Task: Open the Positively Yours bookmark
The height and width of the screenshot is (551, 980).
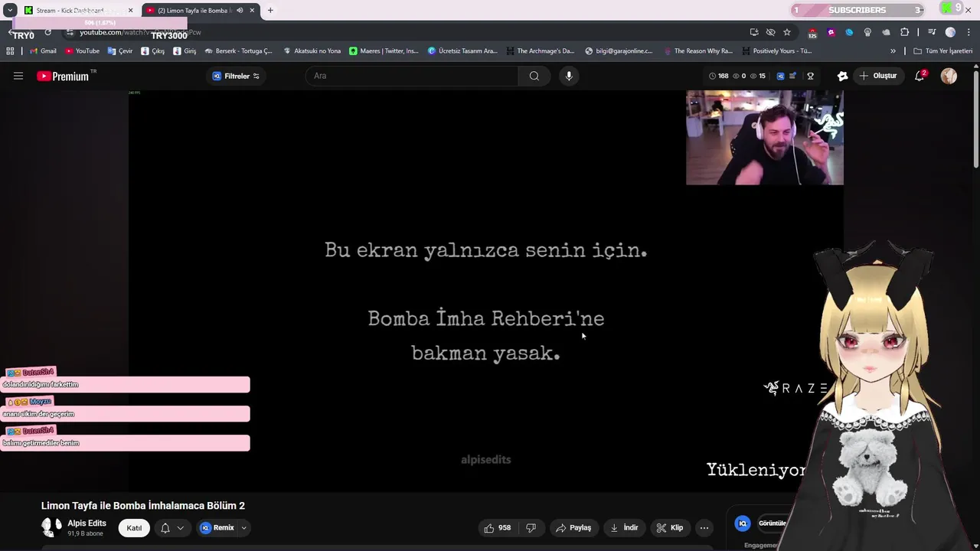Action: 777,51
